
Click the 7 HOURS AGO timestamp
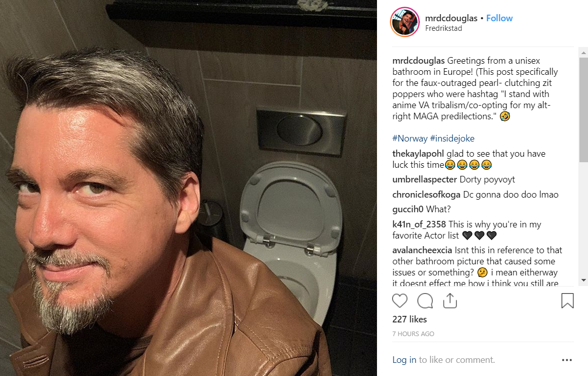[413, 334]
